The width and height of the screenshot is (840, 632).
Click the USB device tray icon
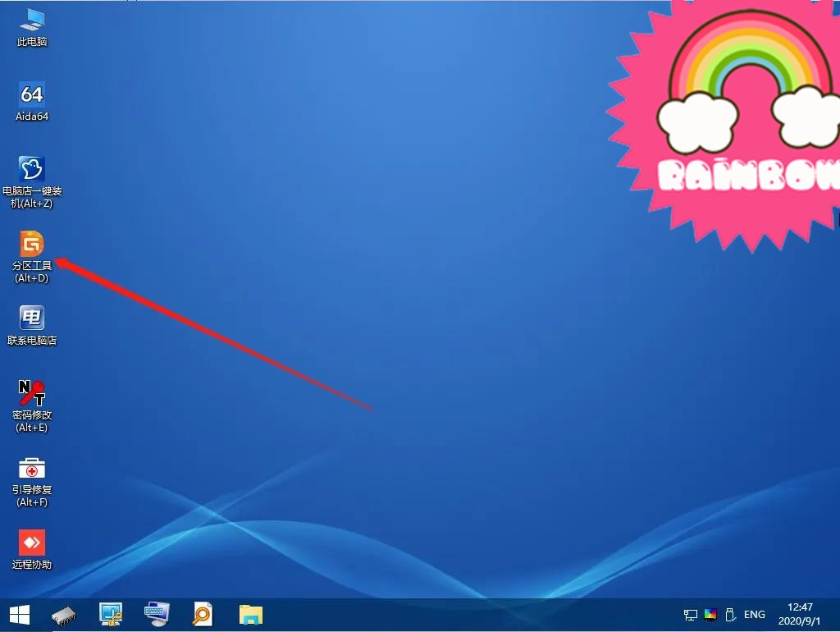point(729,614)
